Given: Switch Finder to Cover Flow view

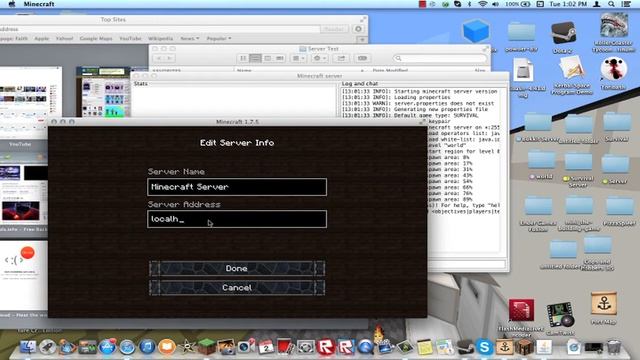Looking at the screenshot, I should click(280, 58).
